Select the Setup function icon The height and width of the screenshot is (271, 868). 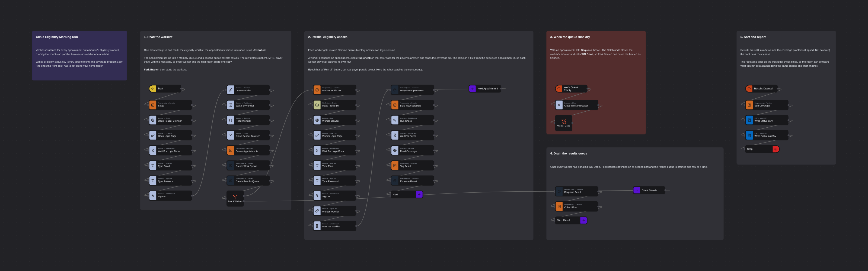click(x=153, y=105)
